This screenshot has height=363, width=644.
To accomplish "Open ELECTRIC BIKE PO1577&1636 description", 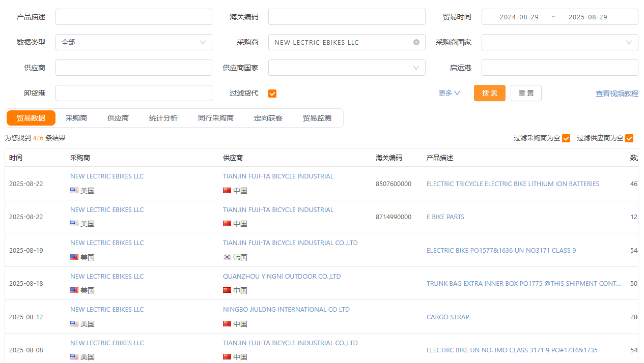I will [x=501, y=251].
